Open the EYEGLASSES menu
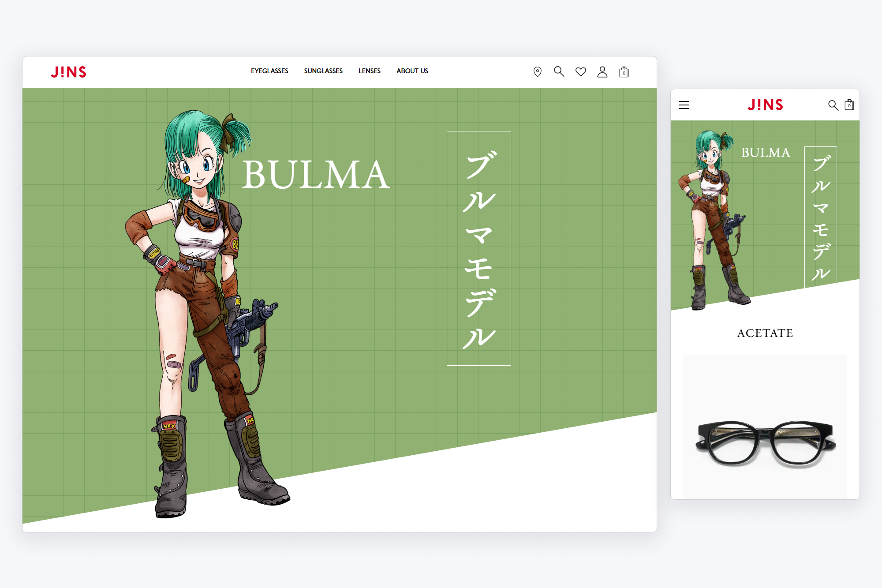 tap(269, 71)
